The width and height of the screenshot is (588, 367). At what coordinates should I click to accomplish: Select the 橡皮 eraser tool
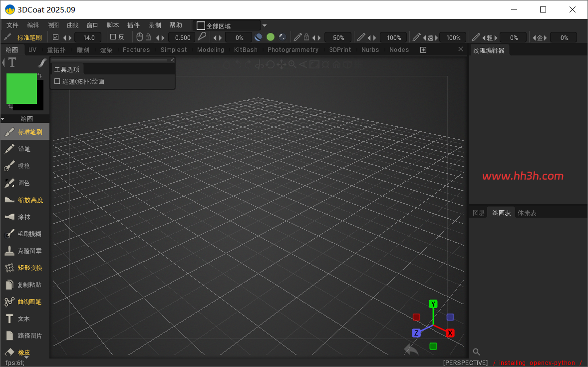tap(25, 353)
